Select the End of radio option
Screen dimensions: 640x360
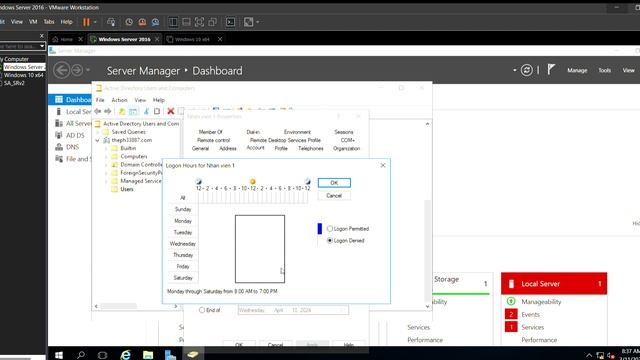202,310
